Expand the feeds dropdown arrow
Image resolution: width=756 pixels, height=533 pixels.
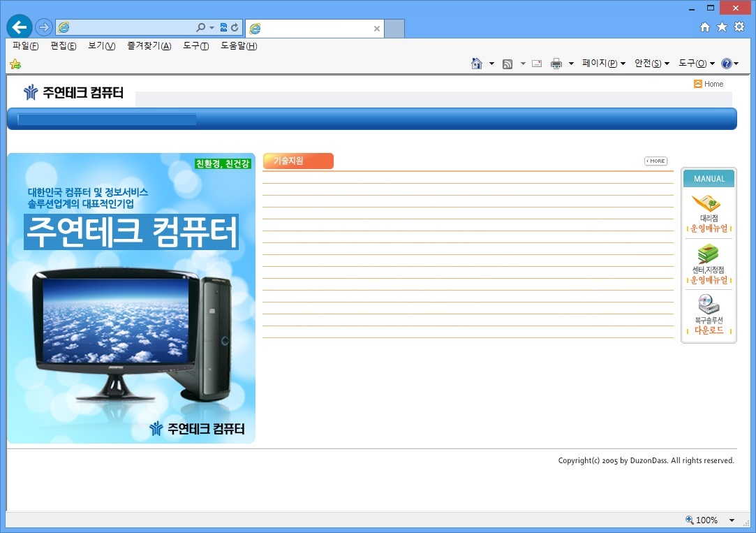point(523,64)
